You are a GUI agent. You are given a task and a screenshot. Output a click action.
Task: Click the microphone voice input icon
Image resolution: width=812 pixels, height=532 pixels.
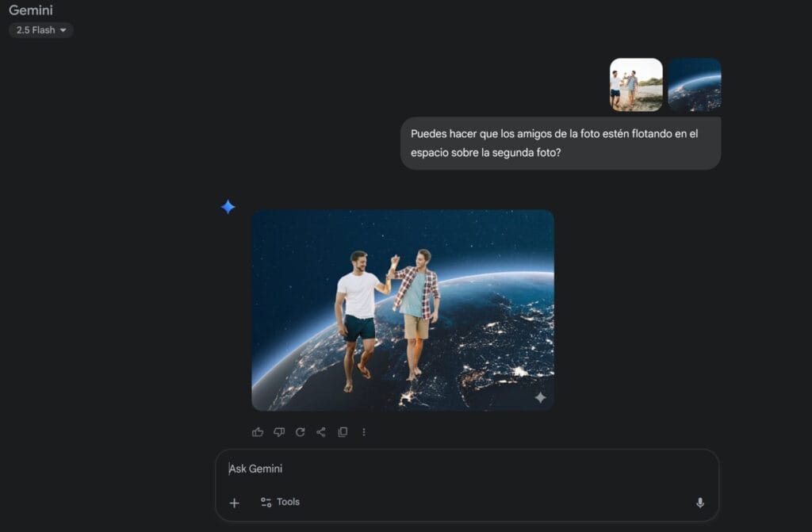click(699, 503)
